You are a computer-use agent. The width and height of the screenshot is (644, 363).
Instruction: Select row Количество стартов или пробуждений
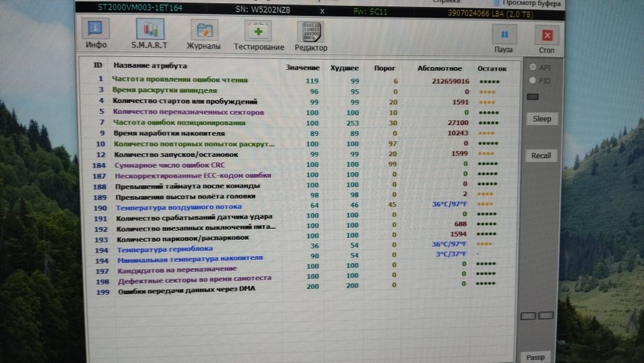click(x=299, y=101)
